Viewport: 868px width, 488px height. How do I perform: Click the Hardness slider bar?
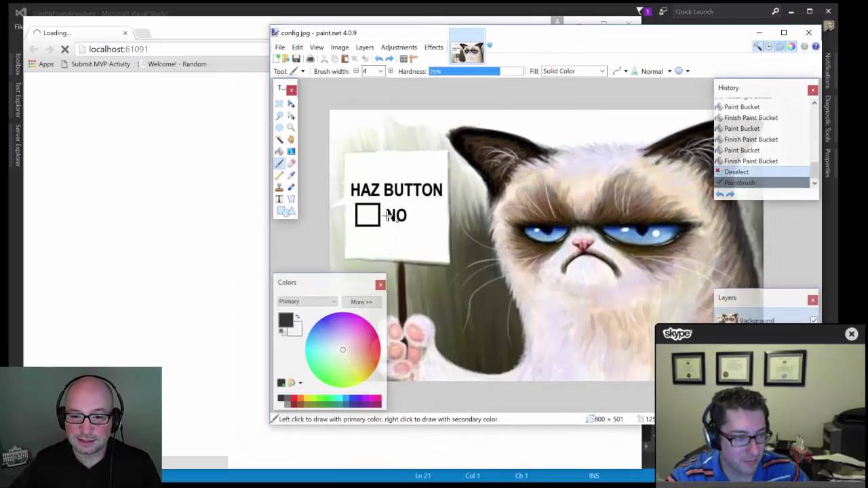[x=476, y=71]
